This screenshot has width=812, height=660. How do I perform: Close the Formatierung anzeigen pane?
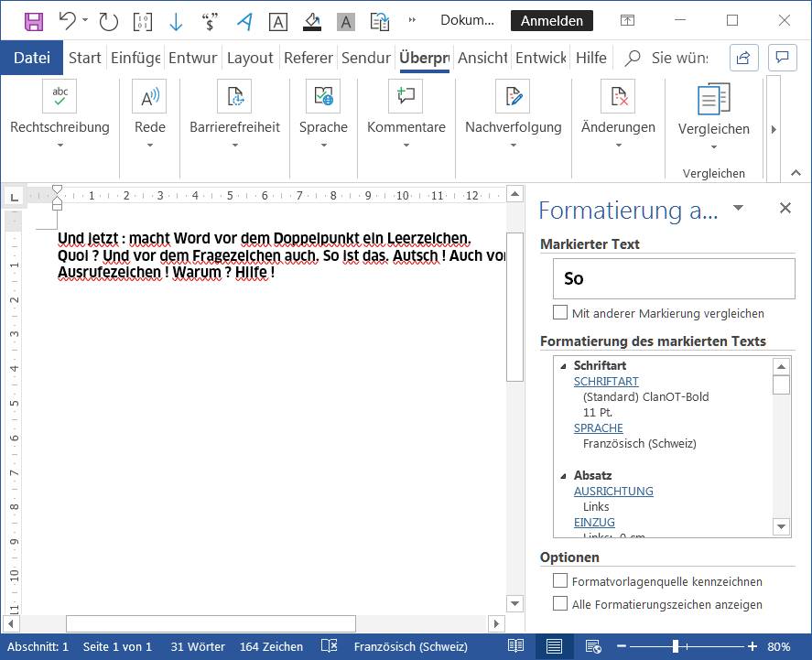coord(785,208)
